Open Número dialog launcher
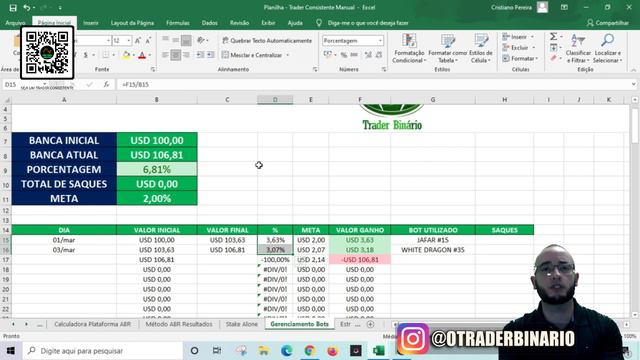Screen dimensions: 640x360 tap(384, 70)
